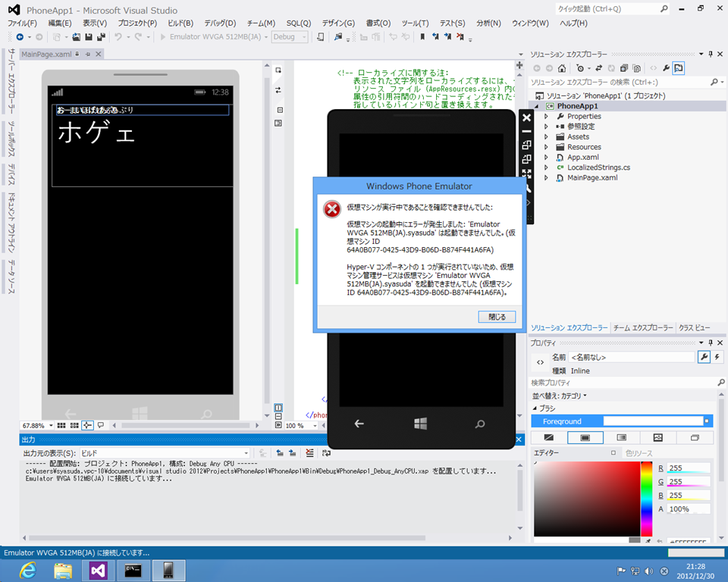The height and width of the screenshot is (582, 728).
Task: Click the emulator Back arrow button
Action: tap(359, 424)
